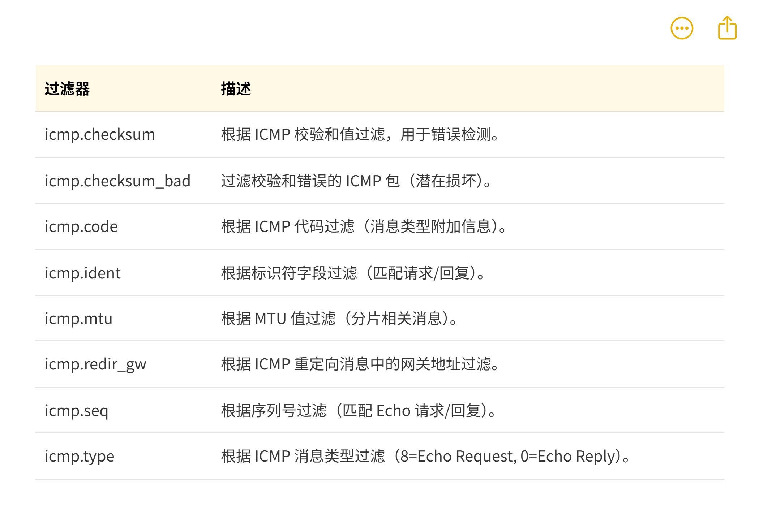Click the icmp.code filter entry
This screenshot has width=759, height=532.
(81, 226)
